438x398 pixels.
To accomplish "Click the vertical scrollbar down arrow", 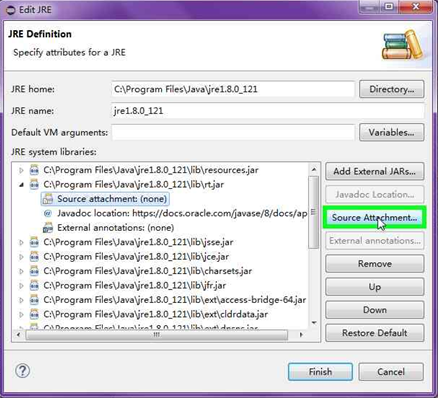I will click(314, 322).
